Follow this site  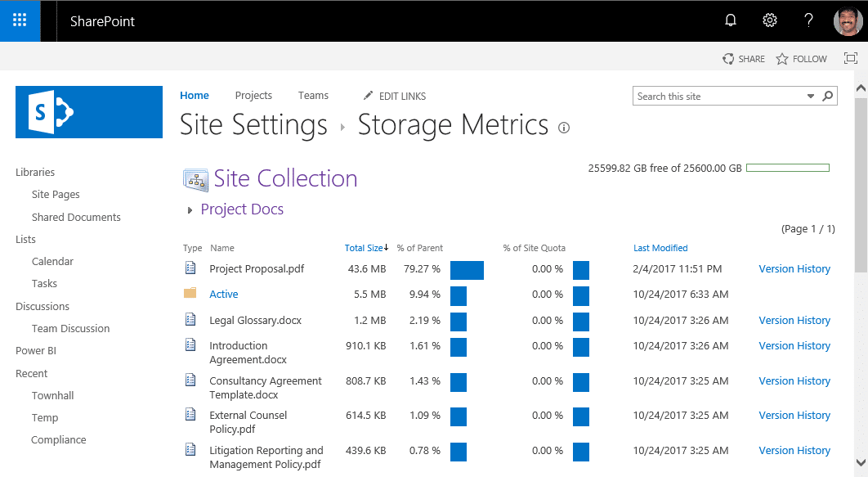[x=800, y=58]
